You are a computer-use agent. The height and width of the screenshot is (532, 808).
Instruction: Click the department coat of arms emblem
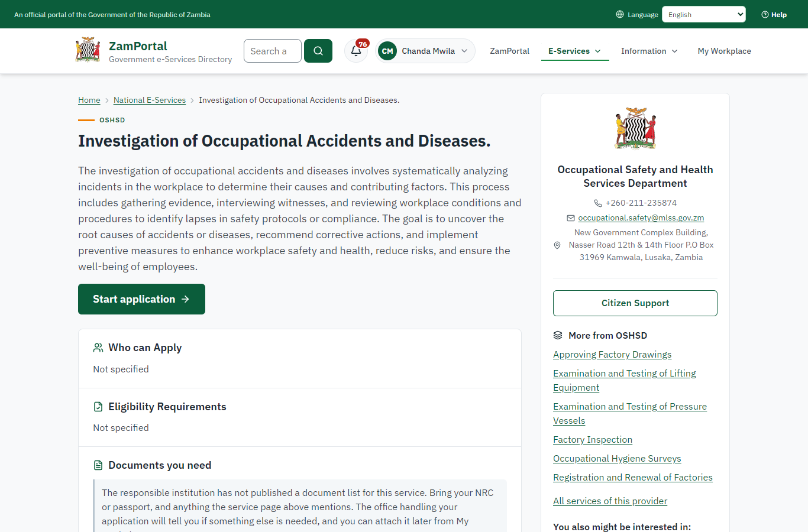(x=635, y=128)
